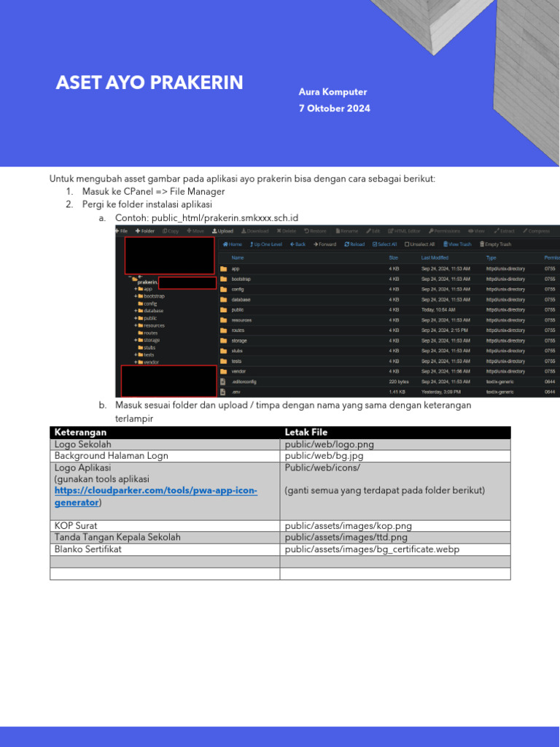Go Back in file manager
This screenshot has width=560, height=747.
297,244
